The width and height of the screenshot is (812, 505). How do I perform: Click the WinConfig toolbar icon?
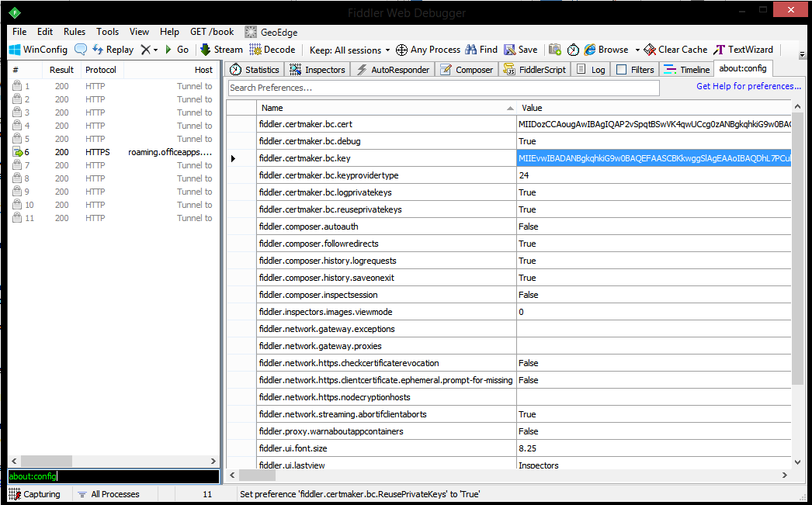(15, 50)
